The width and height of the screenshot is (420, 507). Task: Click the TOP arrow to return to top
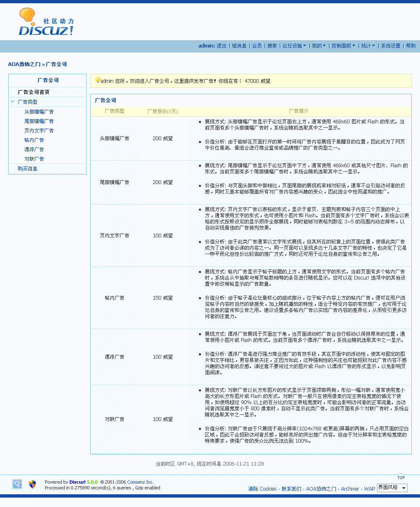(401, 477)
